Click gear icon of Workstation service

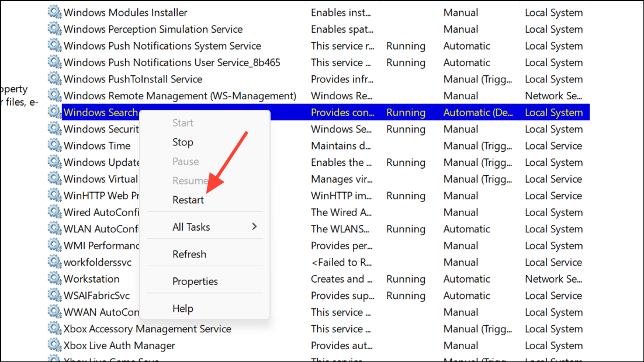(x=54, y=279)
